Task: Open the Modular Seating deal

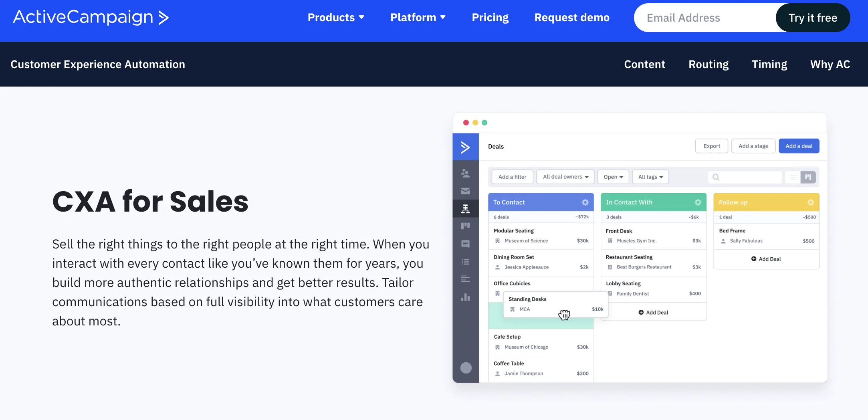Action: (541, 236)
